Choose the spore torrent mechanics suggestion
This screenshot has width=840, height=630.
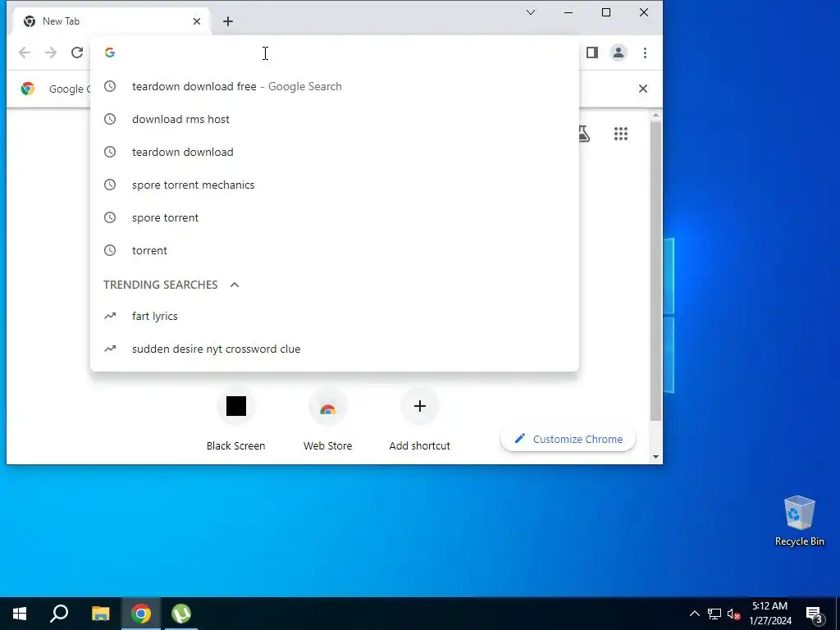[335, 185]
